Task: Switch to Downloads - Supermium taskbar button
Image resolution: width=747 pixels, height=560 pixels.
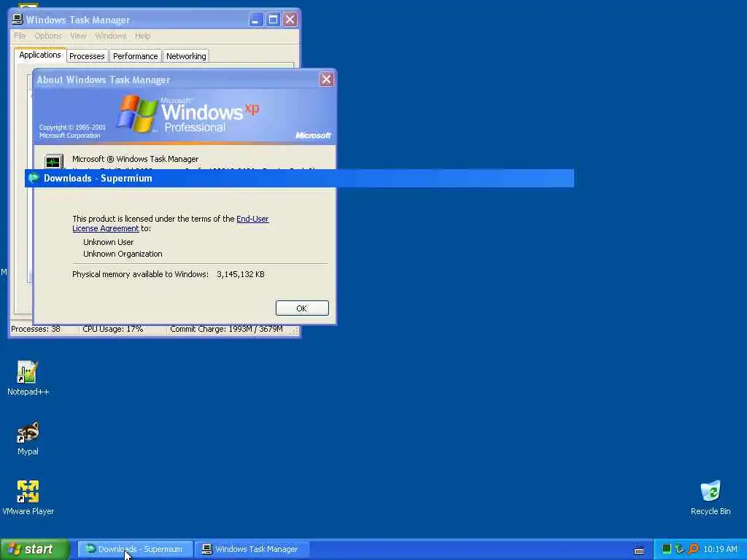Action: pos(135,549)
